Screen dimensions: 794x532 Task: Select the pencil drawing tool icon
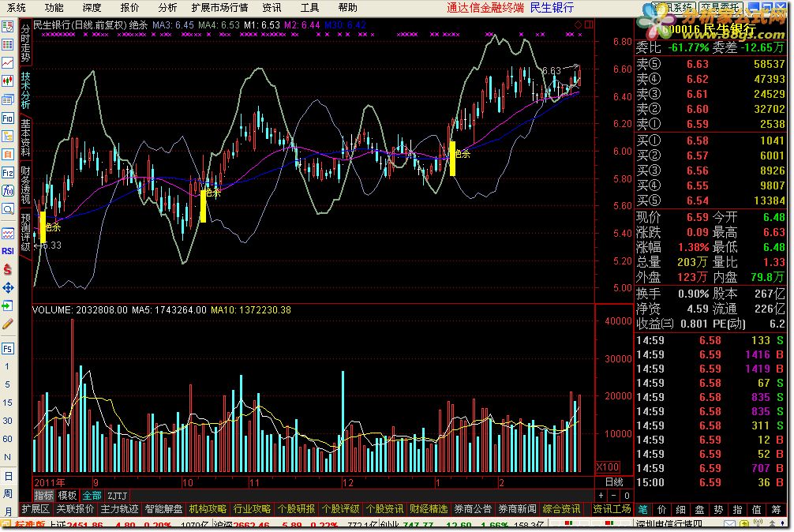8,324
